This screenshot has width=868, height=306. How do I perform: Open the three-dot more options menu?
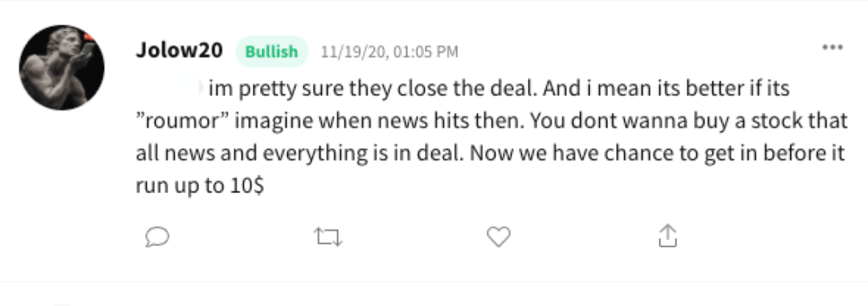(832, 47)
